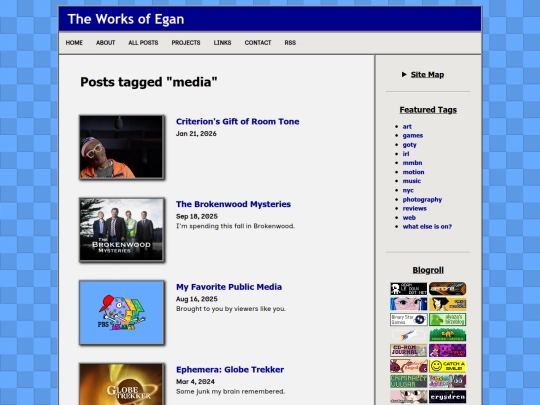Screen dimensions: 540x405
Task: Click the Globe Trekker thumbnail image
Action: pyautogui.click(x=122, y=384)
